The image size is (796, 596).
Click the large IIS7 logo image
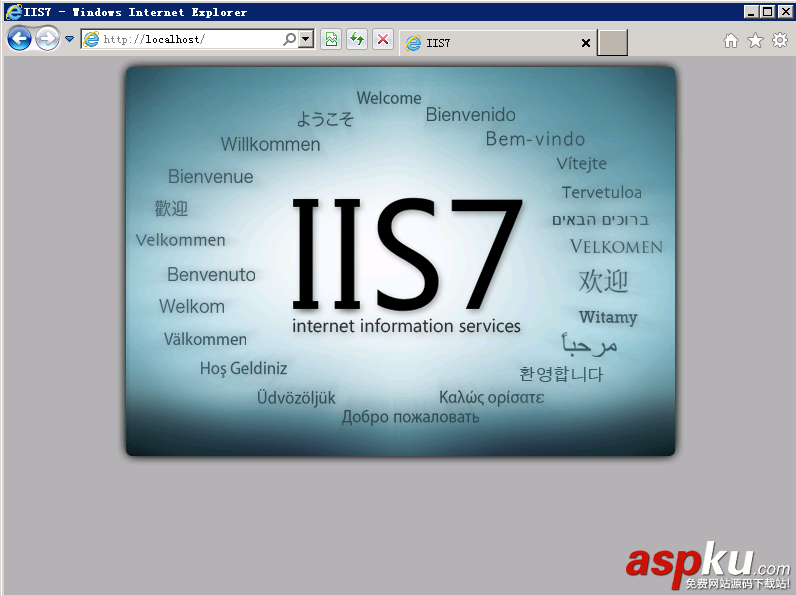407,253
